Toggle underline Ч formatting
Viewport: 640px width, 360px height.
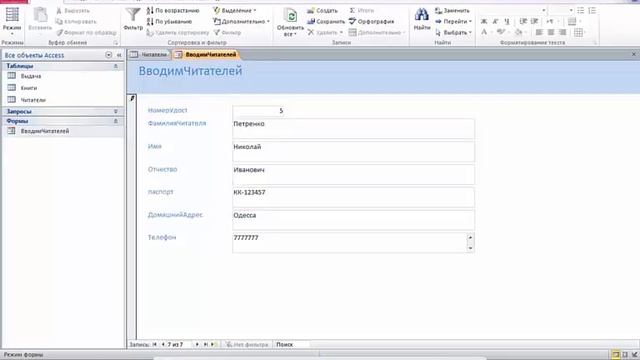507,21
